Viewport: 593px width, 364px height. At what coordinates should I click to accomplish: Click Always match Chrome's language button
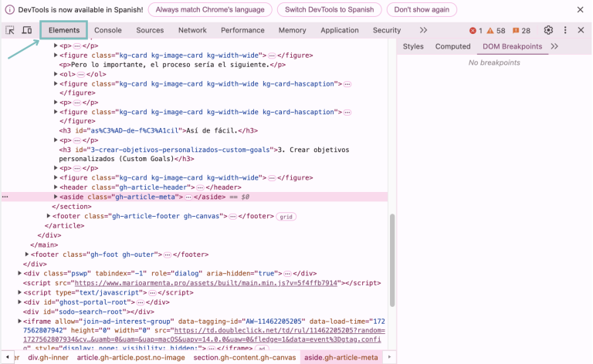[x=210, y=10]
